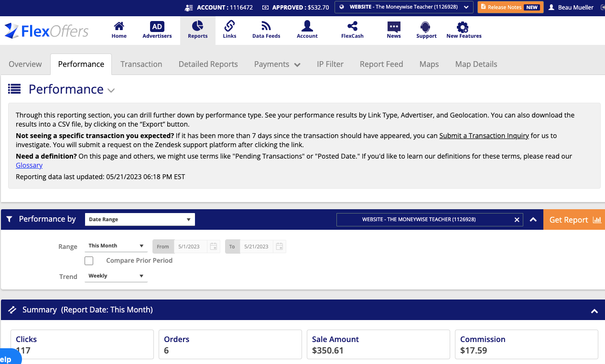Switch to the Maps tab
The width and height of the screenshot is (605, 364).
pyautogui.click(x=429, y=64)
